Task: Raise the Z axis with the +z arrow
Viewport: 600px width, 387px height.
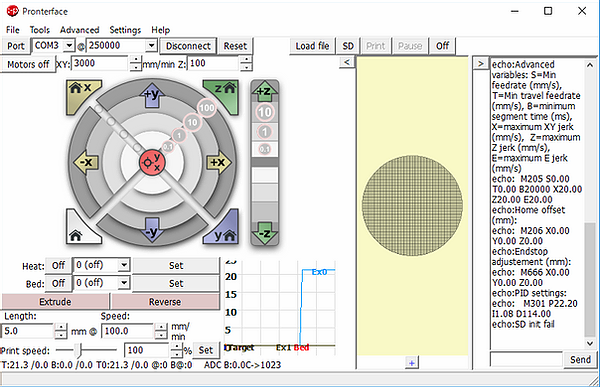Action: pyautogui.click(x=264, y=90)
